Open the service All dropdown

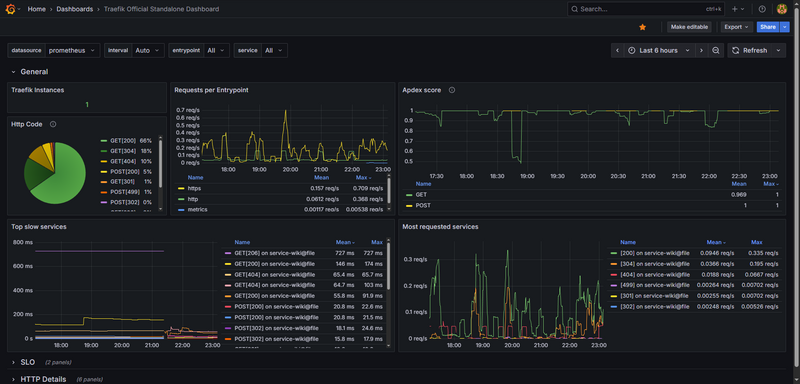pyautogui.click(x=274, y=50)
